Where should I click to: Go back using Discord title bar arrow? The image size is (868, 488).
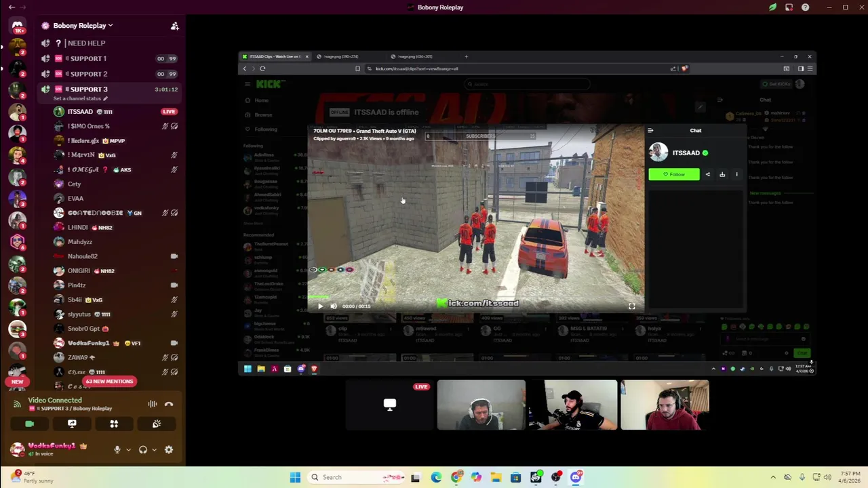[12, 7]
